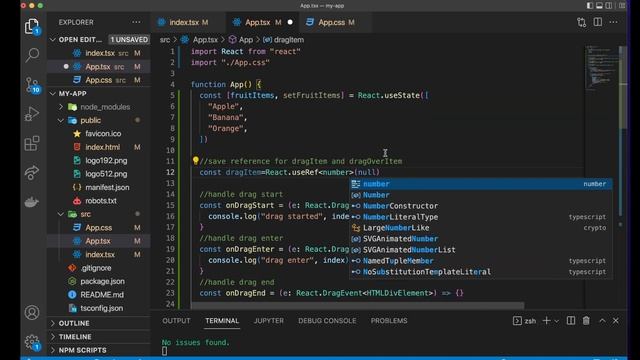Viewport: 640px width, 360px height.
Task: Add a new terminal with plus icon
Action: [546, 321]
